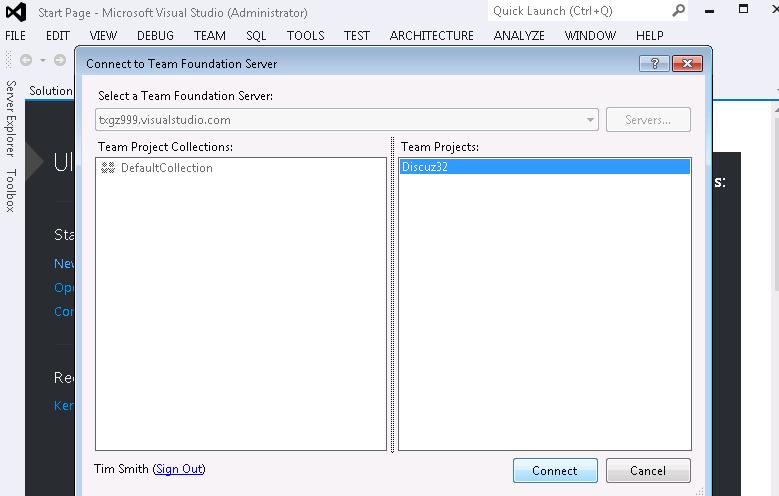The image size is (779, 496).
Task: Open the VIEW menu
Action: pyautogui.click(x=103, y=36)
